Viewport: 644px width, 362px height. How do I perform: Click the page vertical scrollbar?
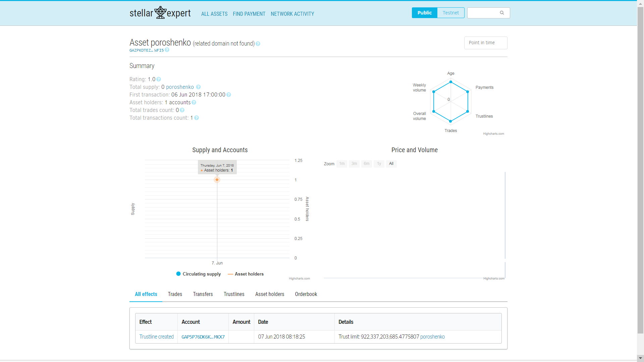[x=641, y=170]
